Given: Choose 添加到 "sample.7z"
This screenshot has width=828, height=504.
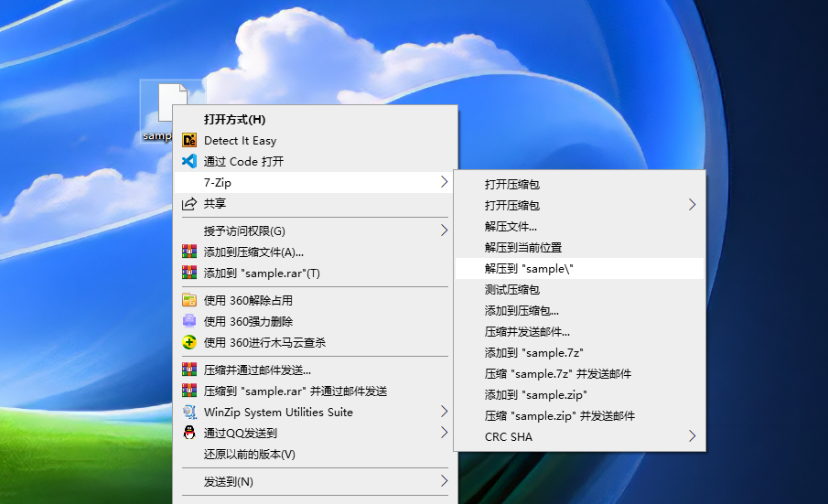Looking at the screenshot, I should tap(579, 352).
